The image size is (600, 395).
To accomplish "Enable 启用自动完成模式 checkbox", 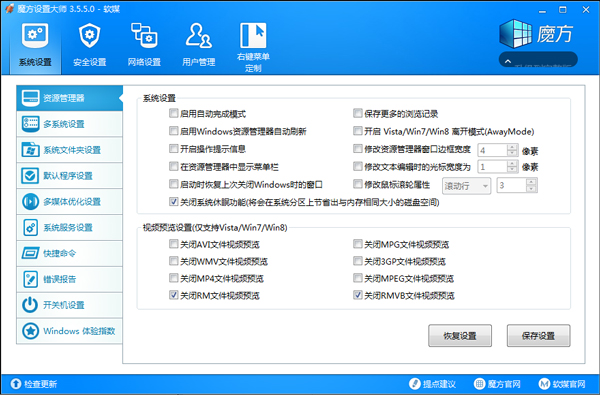I will pyautogui.click(x=174, y=113).
